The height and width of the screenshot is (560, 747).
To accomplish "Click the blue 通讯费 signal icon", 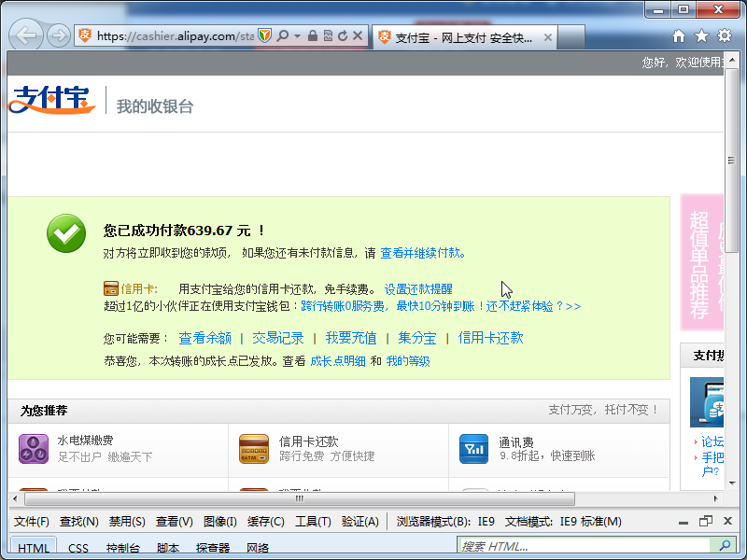I will point(474,449).
